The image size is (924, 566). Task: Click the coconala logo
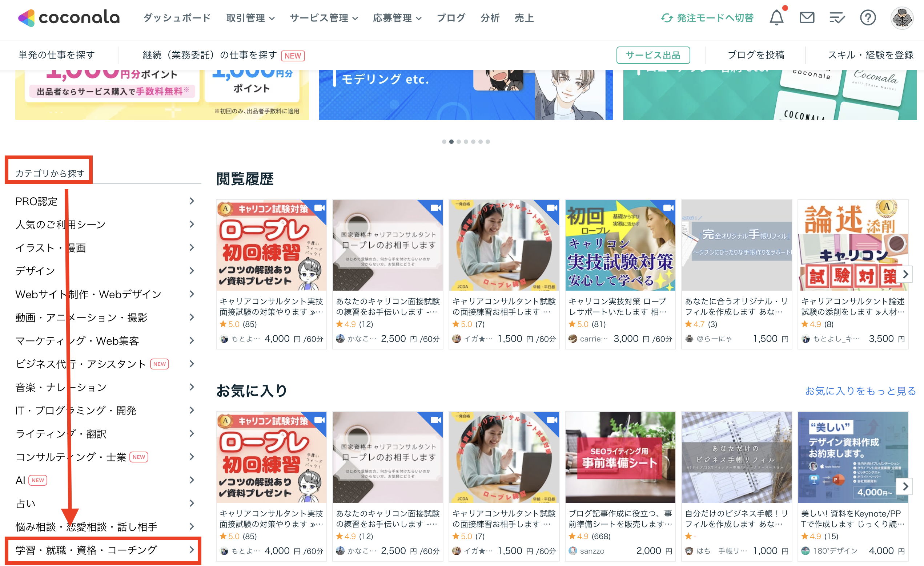[x=69, y=17]
